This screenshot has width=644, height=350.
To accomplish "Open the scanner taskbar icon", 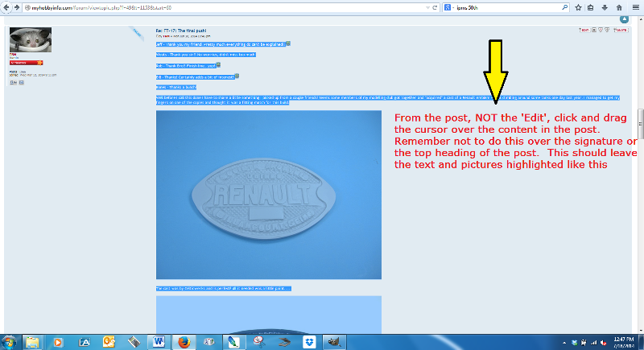I will [284, 342].
